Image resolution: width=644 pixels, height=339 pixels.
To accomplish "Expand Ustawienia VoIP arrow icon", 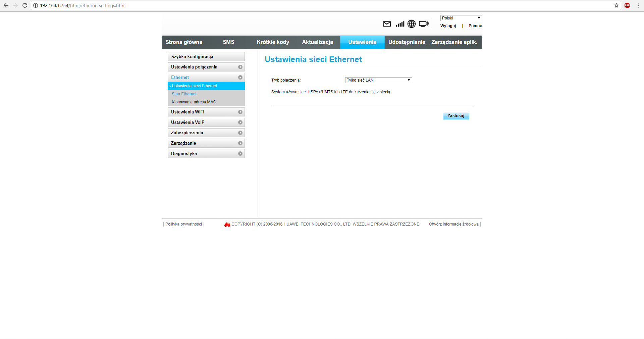I will pyautogui.click(x=240, y=123).
